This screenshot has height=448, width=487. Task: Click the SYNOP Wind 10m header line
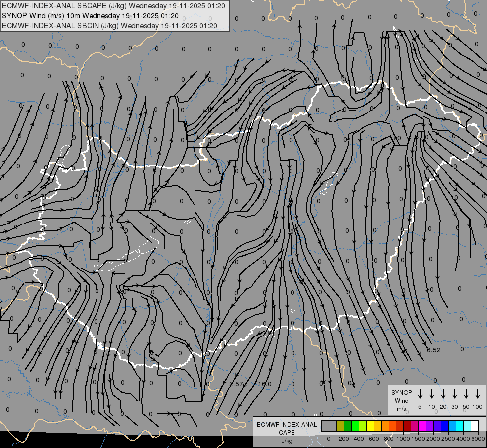click(x=90, y=16)
